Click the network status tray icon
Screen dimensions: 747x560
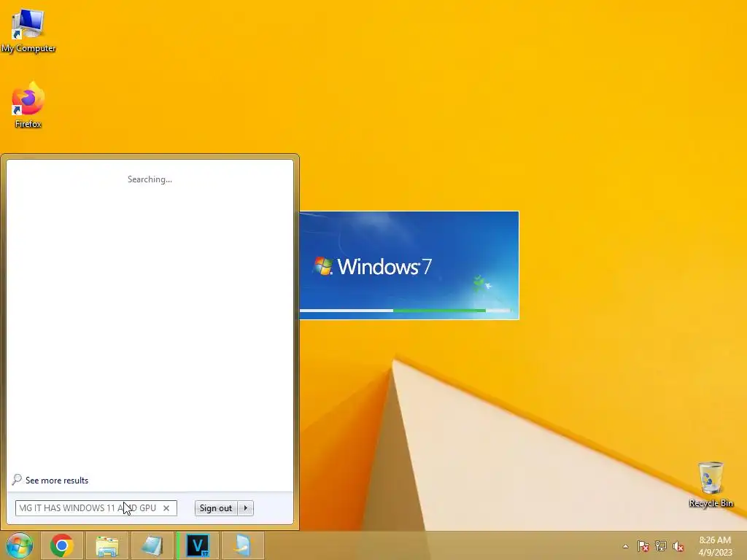661,546
